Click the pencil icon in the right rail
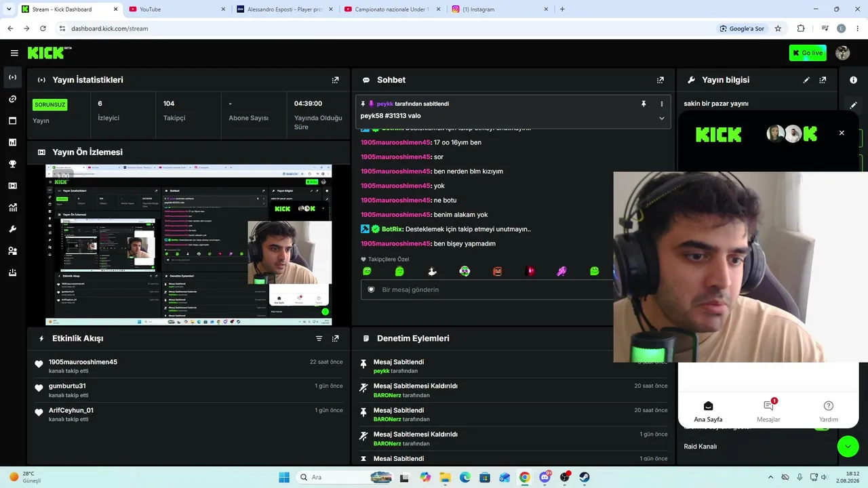The height and width of the screenshot is (488, 868). 853,105
